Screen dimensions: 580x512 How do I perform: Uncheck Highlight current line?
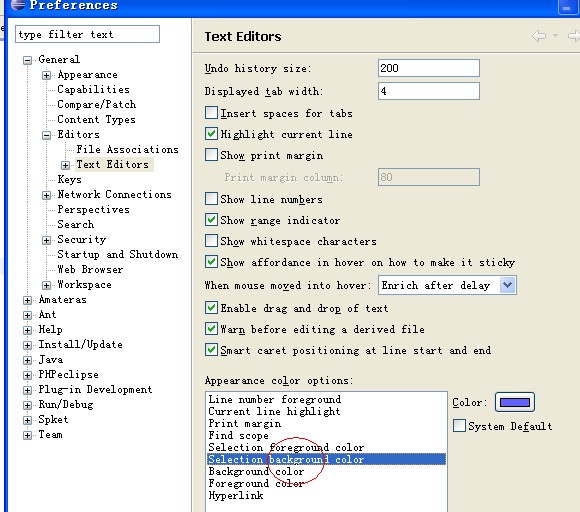(x=212, y=133)
